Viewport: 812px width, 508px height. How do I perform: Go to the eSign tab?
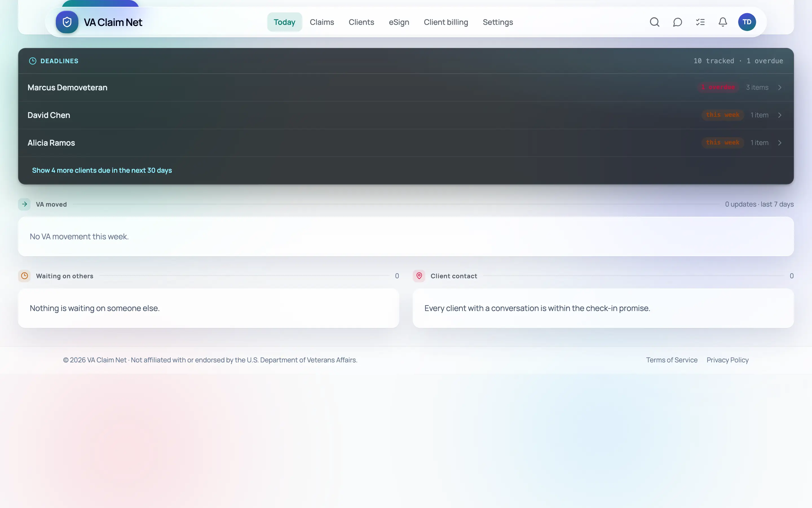[399, 22]
